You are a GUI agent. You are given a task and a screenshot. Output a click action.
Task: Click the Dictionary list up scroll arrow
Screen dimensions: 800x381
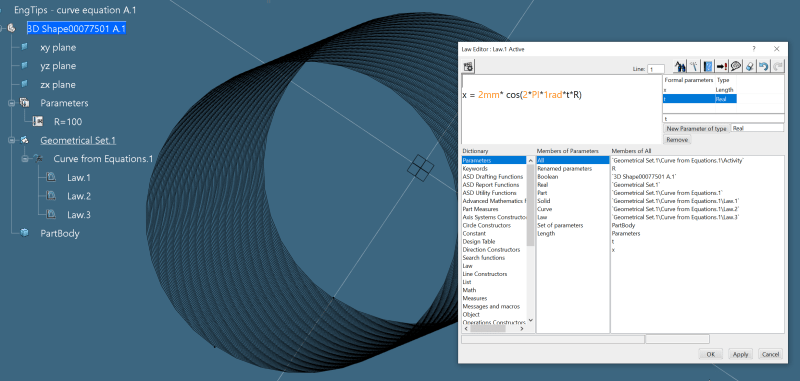(x=531, y=161)
